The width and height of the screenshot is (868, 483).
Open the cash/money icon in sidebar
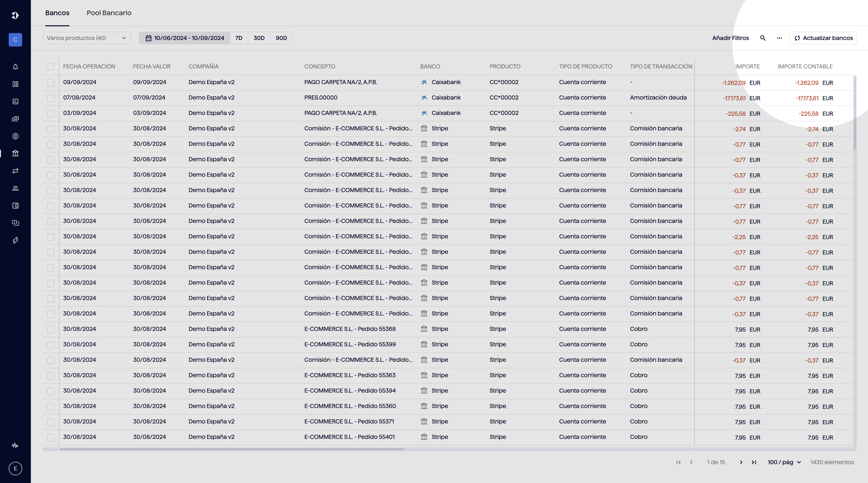coord(15,119)
